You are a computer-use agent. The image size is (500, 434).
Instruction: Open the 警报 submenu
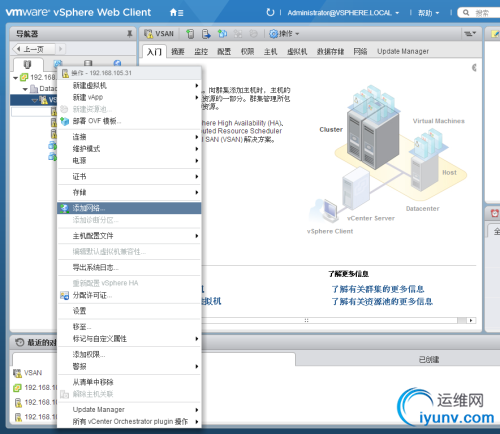(x=129, y=366)
